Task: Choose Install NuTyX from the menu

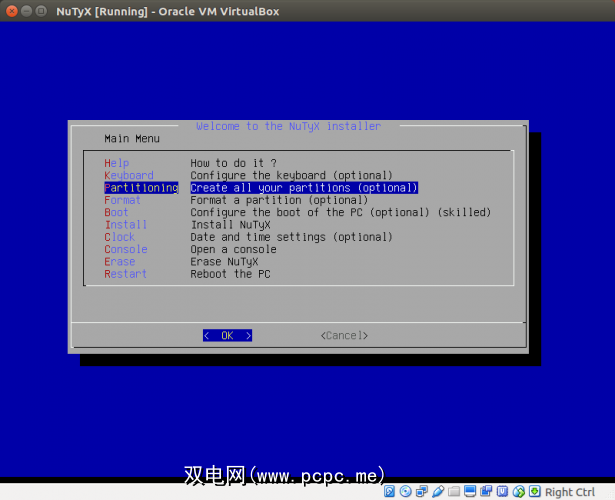Action: coord(125,225)
